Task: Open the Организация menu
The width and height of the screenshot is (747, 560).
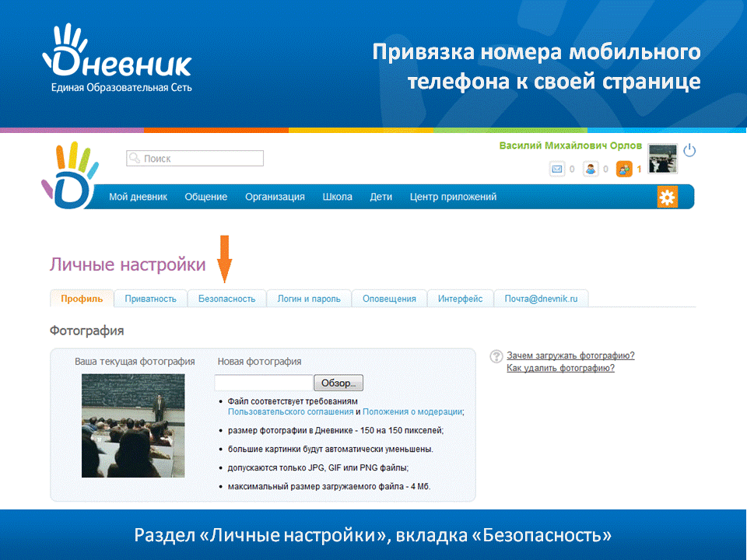Action: [275, 197]
